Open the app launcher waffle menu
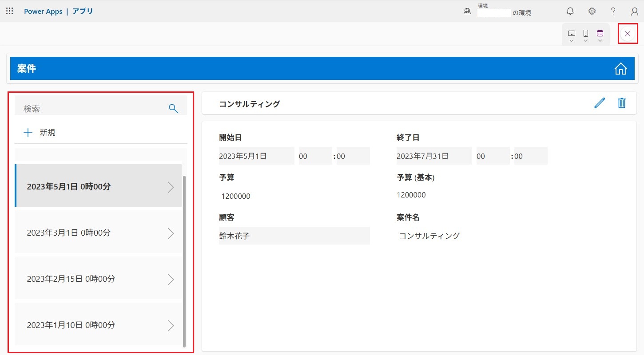Image resolution: width=644 pixels, height=355 pixels. click(x=9, y=11)
